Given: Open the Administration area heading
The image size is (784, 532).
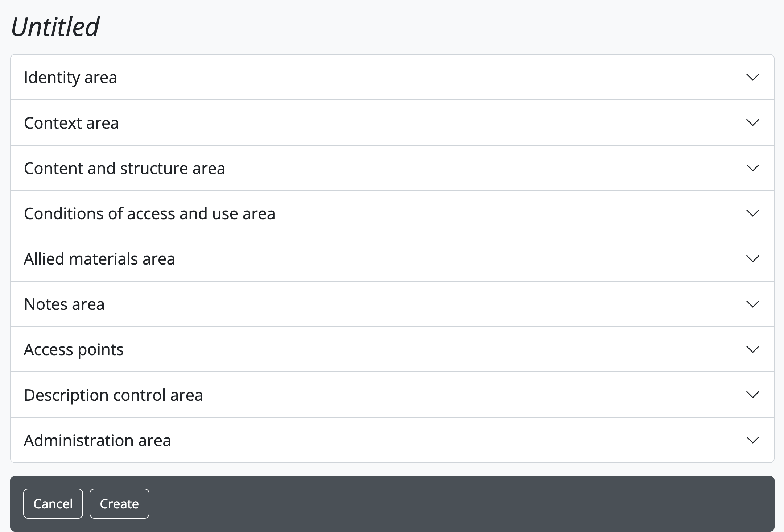Looking at the screenshot, I should [x=97, y=440].
